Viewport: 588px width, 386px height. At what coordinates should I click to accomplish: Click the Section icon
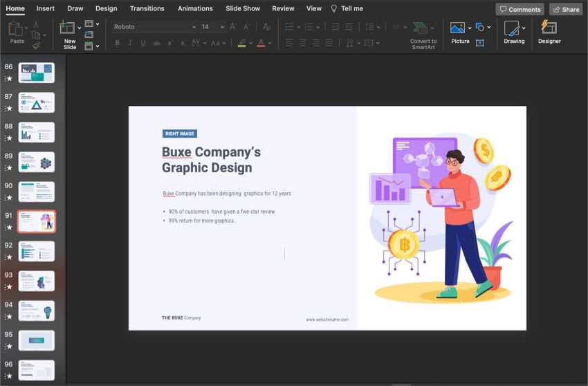pyautogui.click(x=89, y=46)
